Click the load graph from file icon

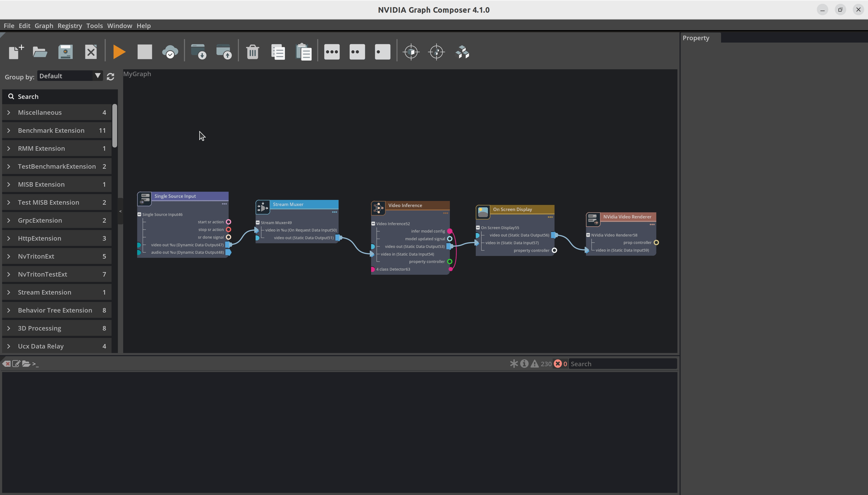tap(39, 52)
